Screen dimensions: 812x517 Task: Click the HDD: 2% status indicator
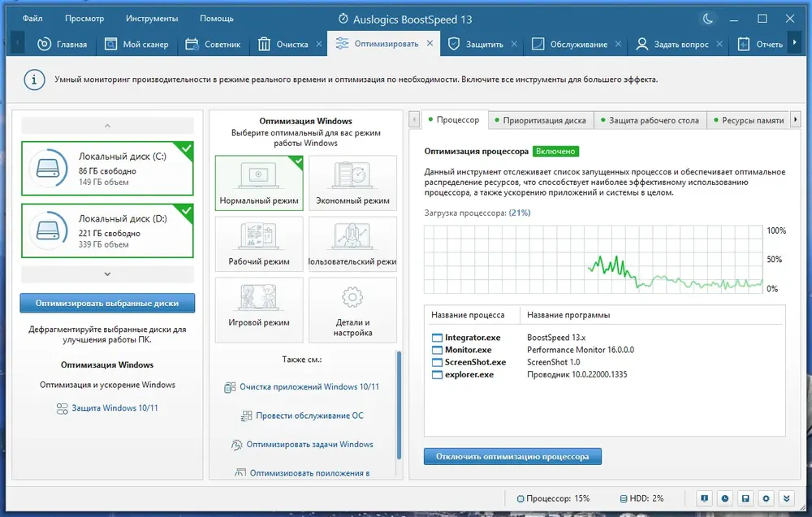pyautogui.click(x=641, y=499)
